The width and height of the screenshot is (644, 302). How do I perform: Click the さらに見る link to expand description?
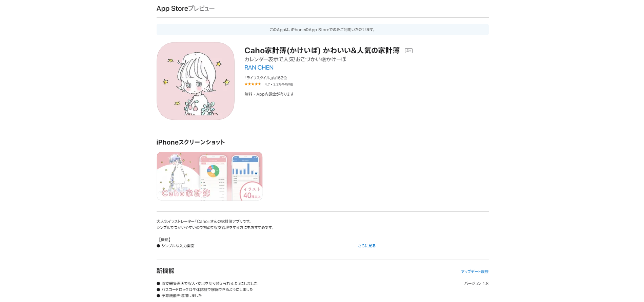(367, 246)
